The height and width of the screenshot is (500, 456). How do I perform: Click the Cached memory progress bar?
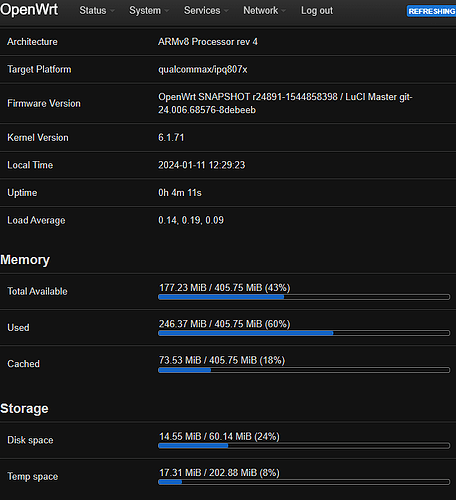tap(304, 370)
